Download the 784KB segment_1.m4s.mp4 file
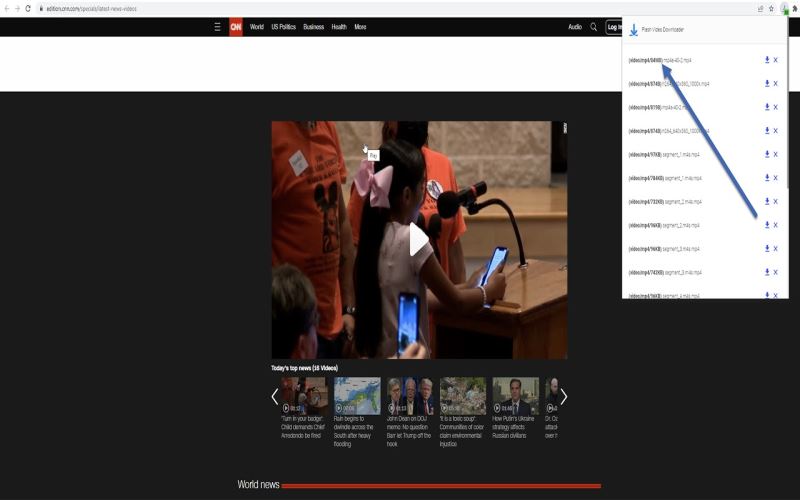800x500 pixels. (767, 178)
